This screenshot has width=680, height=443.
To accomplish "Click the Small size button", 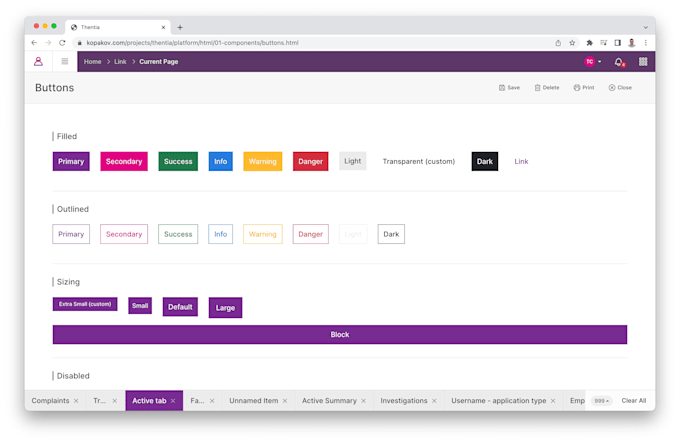I will click(140, 306).
